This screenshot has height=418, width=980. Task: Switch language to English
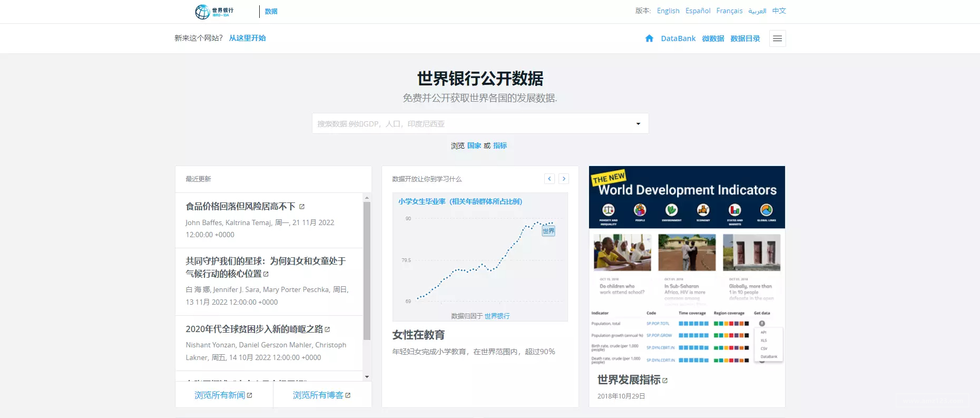tap(668, 11)
